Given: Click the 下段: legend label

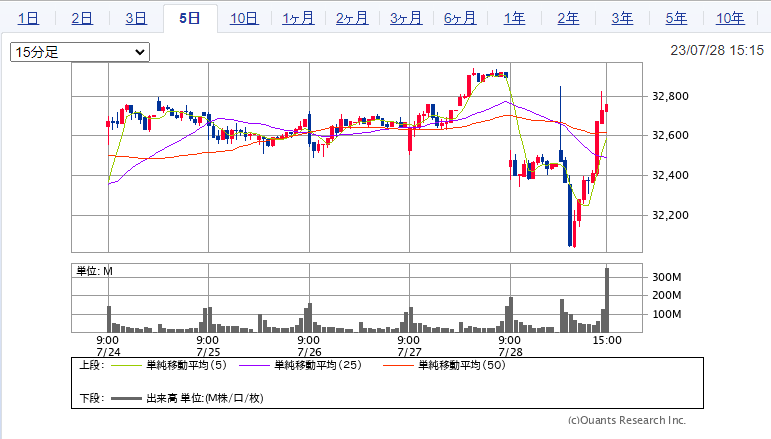Looking at the screenshot, I should [92, 398].
